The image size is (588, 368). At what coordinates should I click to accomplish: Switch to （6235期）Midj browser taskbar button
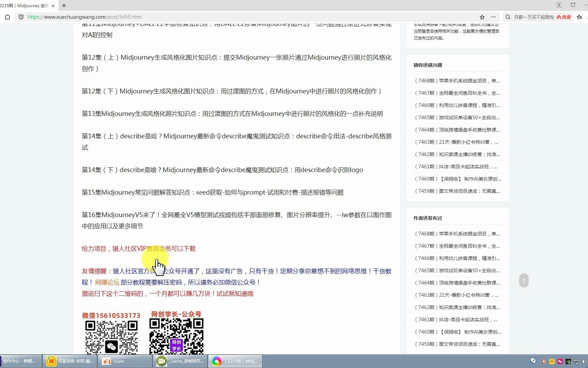[235, 361]
